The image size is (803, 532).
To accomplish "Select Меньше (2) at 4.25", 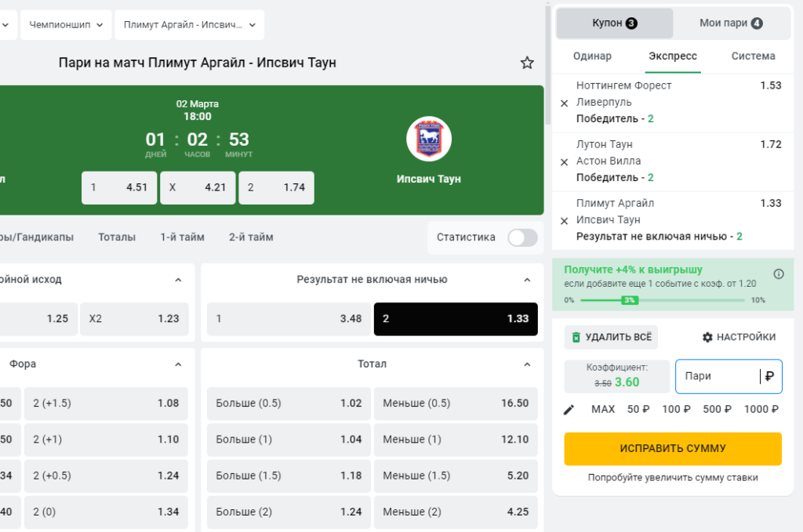I will click(x=456, y=512).
